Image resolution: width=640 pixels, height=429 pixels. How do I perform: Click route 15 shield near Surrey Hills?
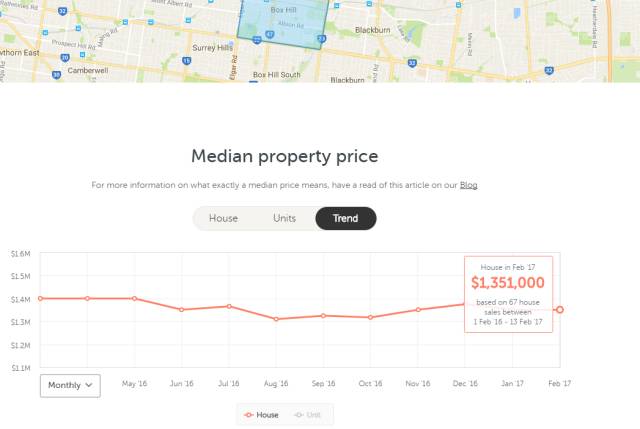click(187, 61)
